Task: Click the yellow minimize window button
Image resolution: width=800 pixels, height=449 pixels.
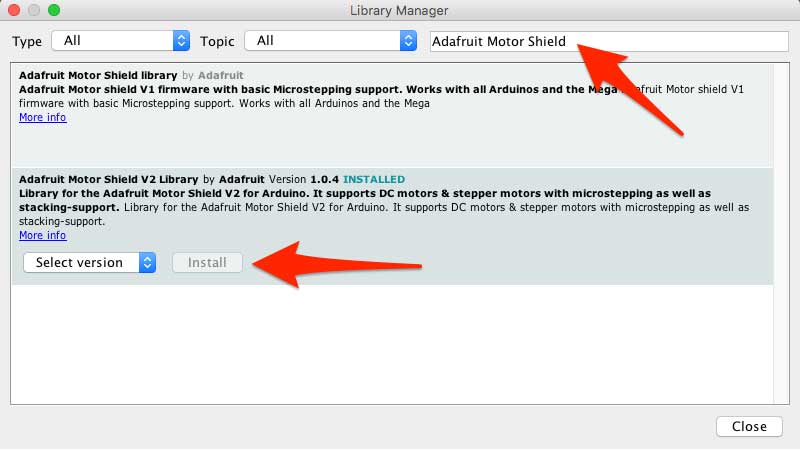Action: (34, 10)
